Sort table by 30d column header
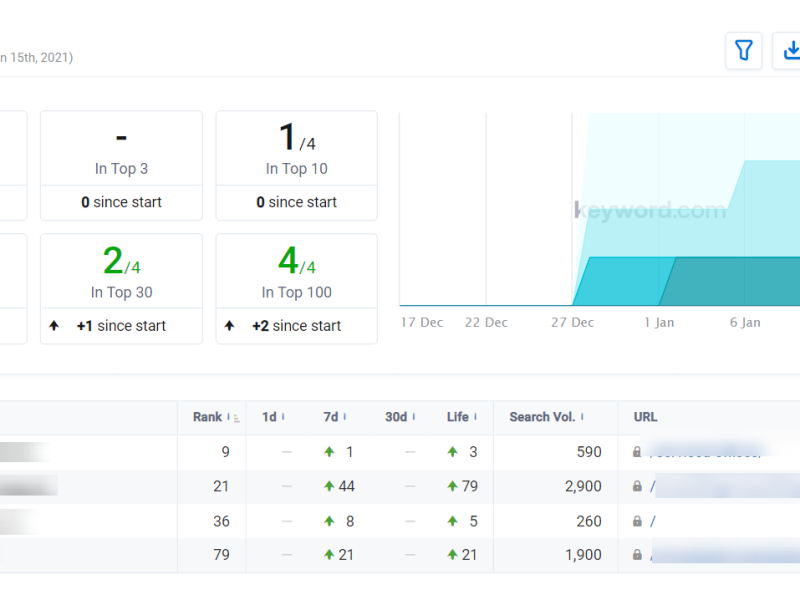Image resolution: width=800 pixels, height=600 pixels. point(396,417)
